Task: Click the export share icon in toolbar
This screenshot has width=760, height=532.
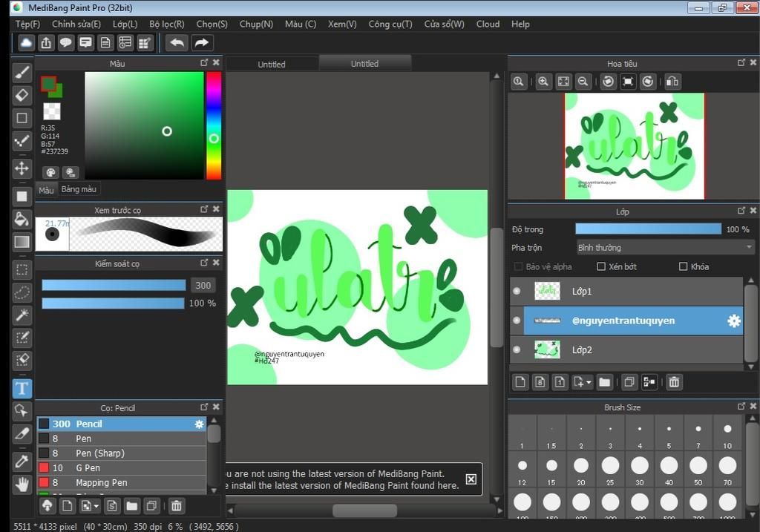Action: 46,42
